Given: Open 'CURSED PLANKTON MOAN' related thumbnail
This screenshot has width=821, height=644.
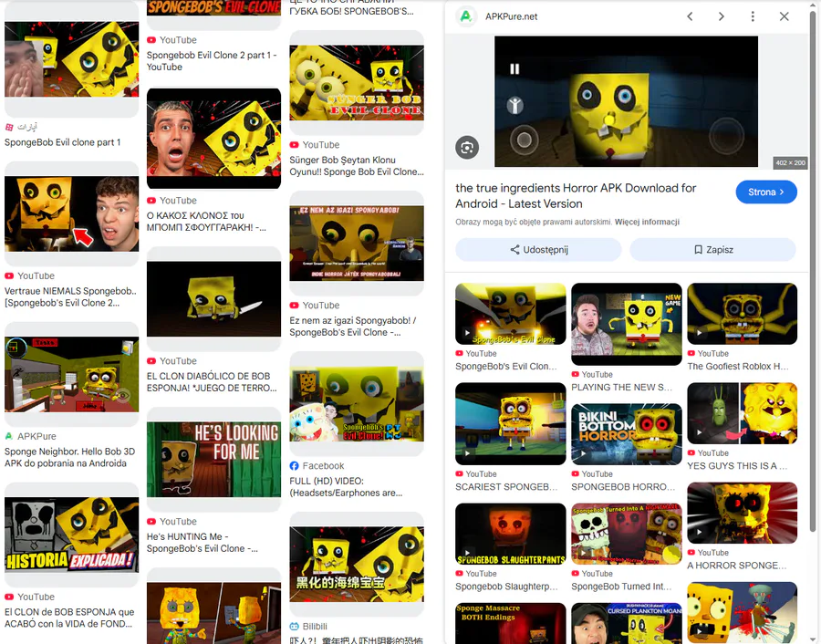Looking at the screenshot, I should [626, 623].
